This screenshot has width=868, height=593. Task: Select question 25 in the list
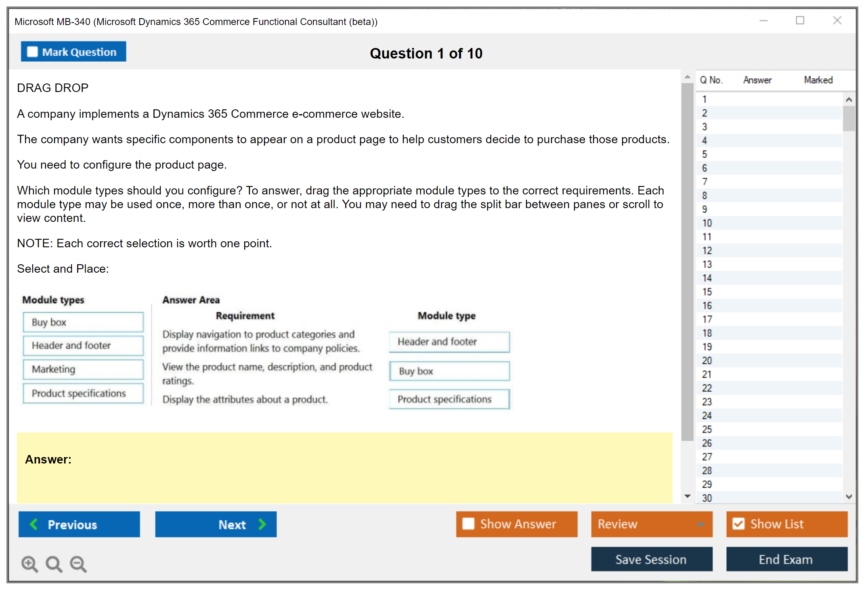pos(707,429)
